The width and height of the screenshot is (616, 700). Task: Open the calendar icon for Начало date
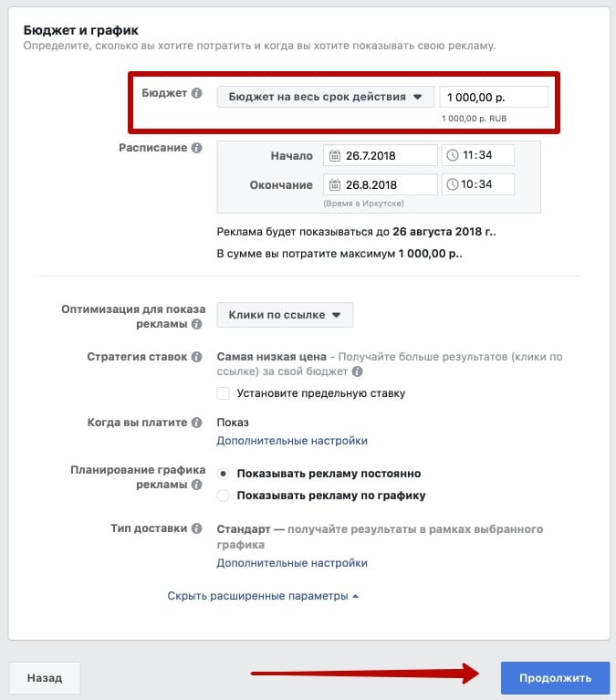[335, 155]
